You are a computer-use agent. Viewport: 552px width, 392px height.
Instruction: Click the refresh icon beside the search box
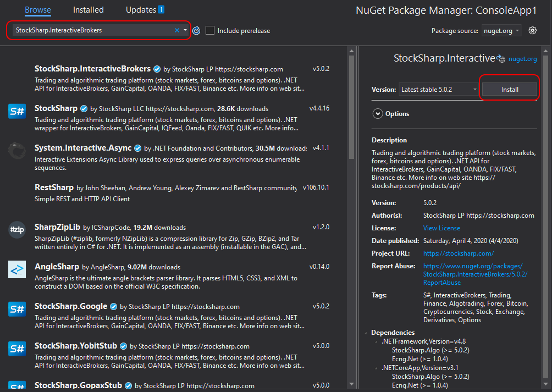click(196, 31)
